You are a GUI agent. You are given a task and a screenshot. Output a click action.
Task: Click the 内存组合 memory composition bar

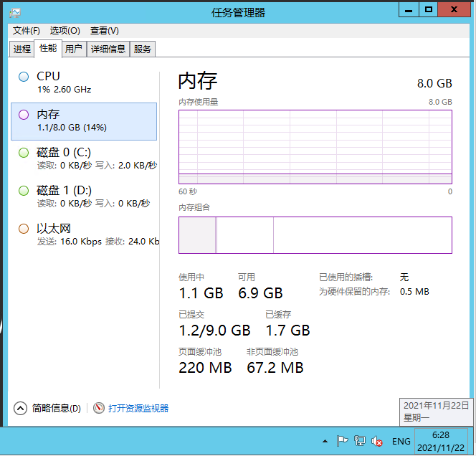coord(315,235)
